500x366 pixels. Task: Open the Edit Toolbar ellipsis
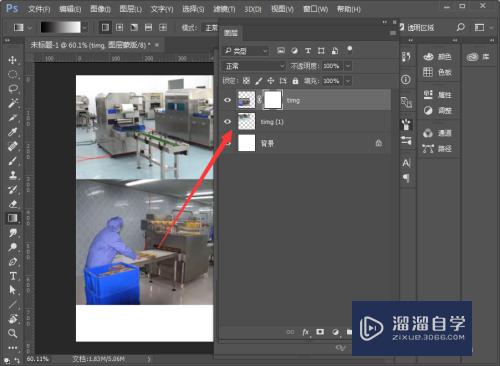tap(13, 348)
